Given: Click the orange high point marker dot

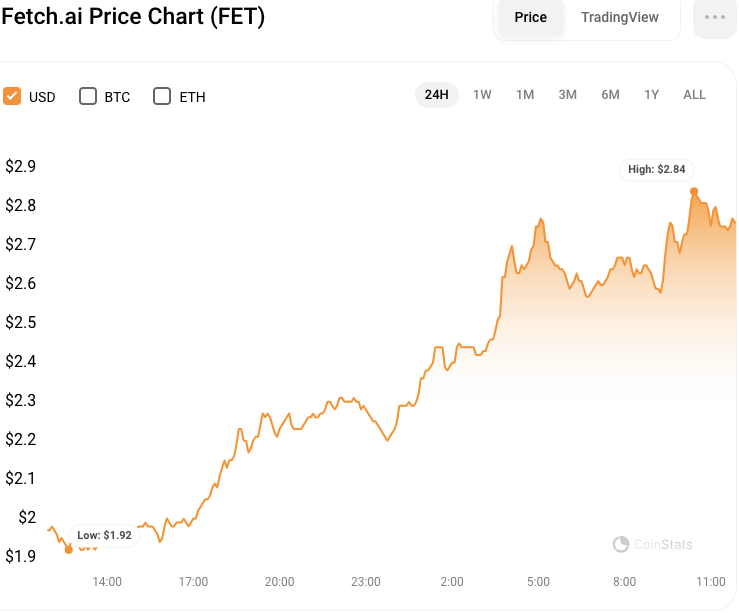Looking at the screenshot, I should [694, 191].
